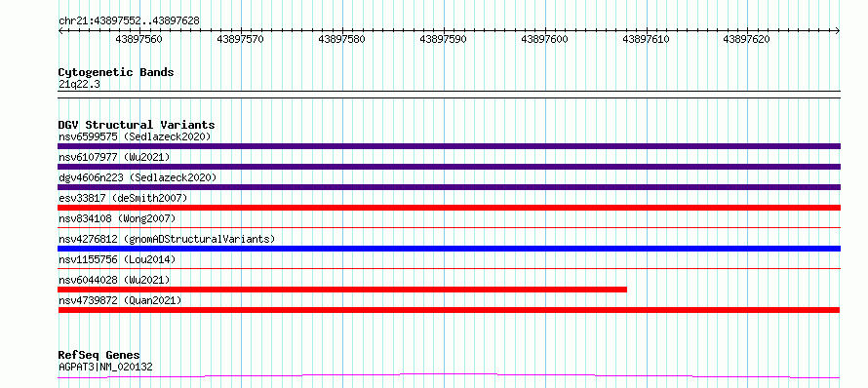Screen dimensions: 868x388
Task: Open nsv6044028 (Wu2021) variant label
Action: 114,280
